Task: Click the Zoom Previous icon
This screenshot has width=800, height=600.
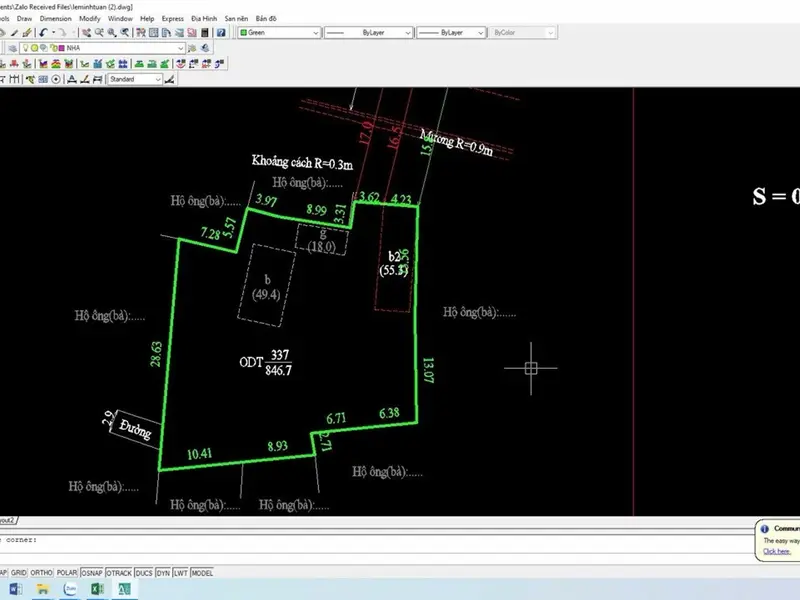Action: [124, 32]
